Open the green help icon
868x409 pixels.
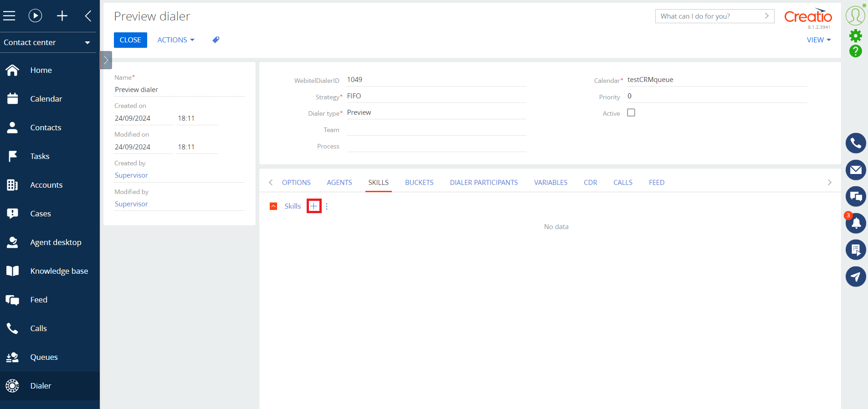(855, 51)
